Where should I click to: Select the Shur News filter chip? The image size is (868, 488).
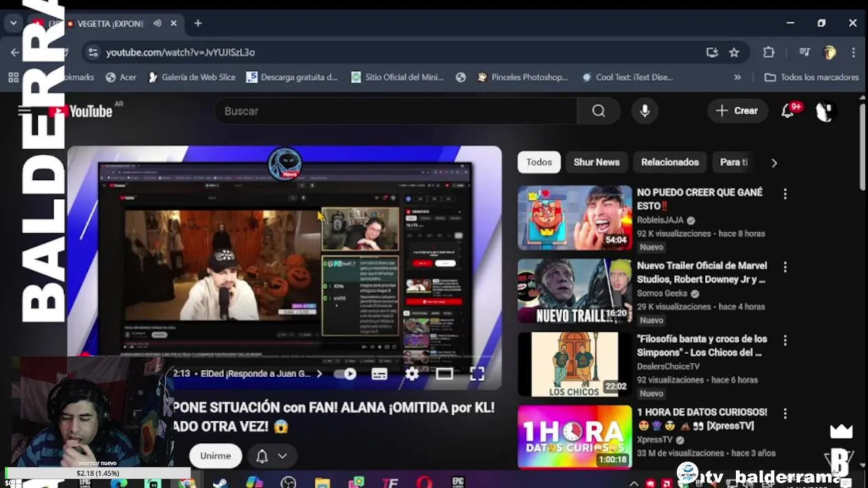click(596, 162)
